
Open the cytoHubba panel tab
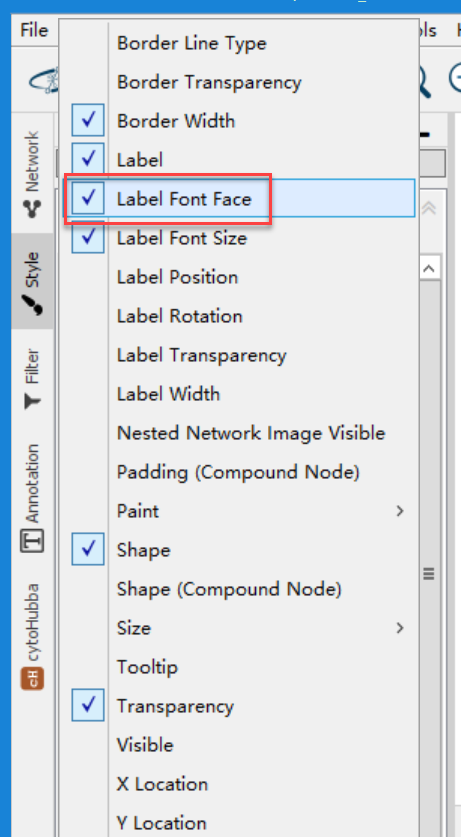33,635
